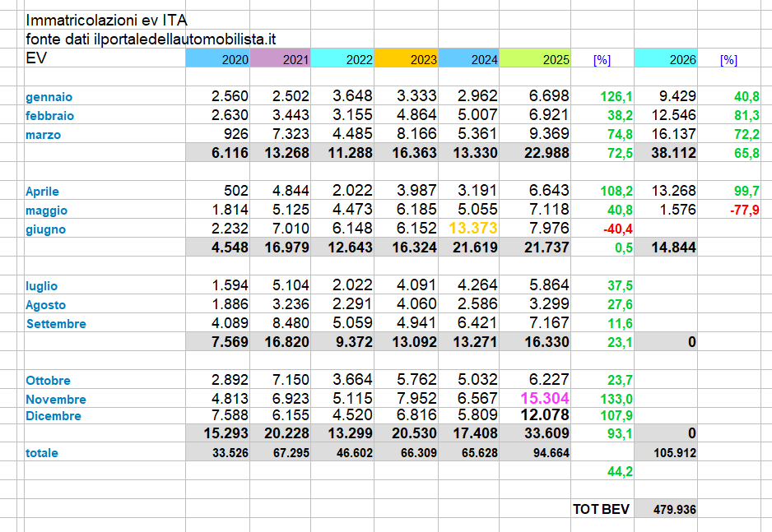Click the red percentage -77,9
Image resolution: width=772 pixels, height=532 pixels.
[x=744, y=210]
